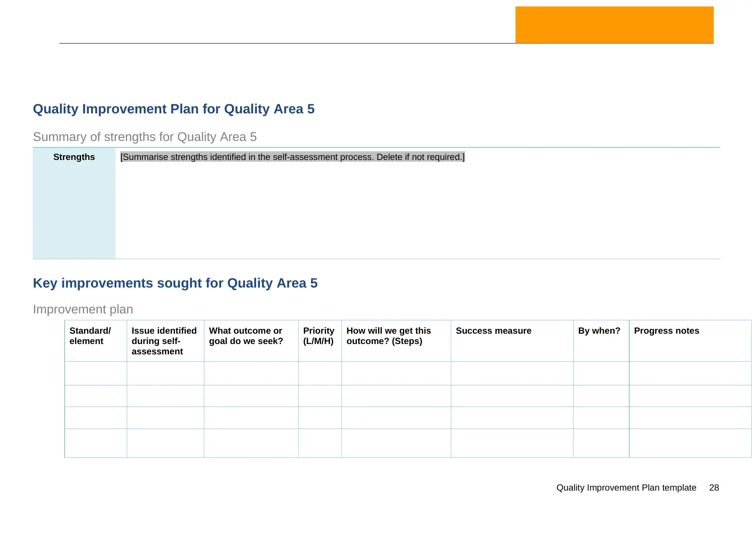Click heading 'Quality Improvement Plan for Quality Area 5'

click(174, 109)
